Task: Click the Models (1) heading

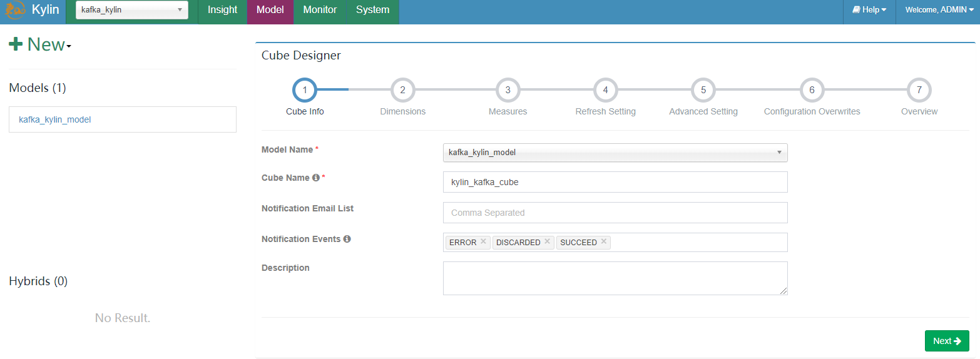Action: click(x=38, y=88)
